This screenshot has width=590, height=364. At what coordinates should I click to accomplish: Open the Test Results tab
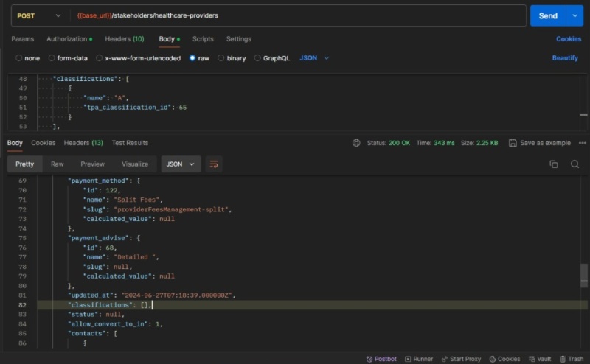[x=130, y=143]
